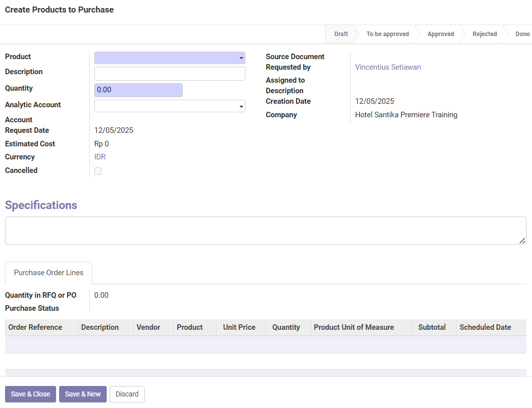Viewport: 532px width, 408px height.
Task: Open the Vincentius Setiawan link
Action: [388, 67]
